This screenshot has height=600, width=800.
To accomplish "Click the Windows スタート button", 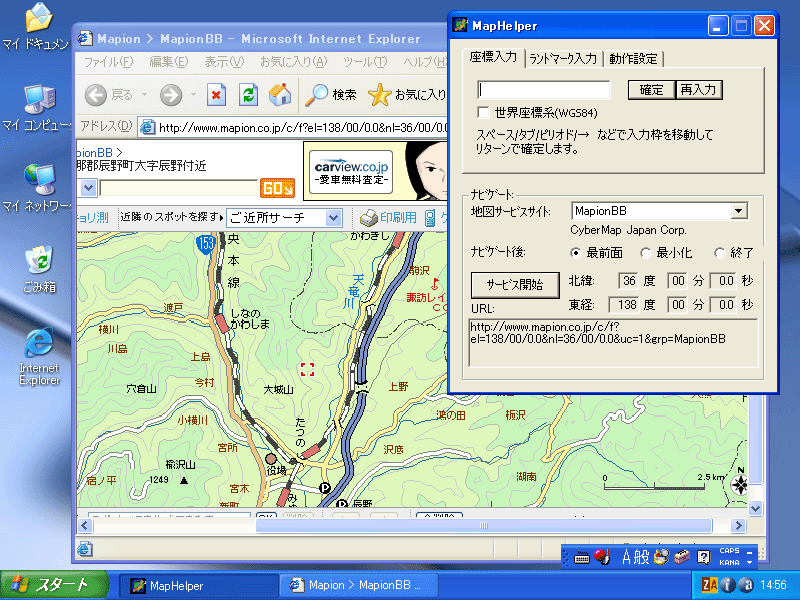I will click(55, 585).
